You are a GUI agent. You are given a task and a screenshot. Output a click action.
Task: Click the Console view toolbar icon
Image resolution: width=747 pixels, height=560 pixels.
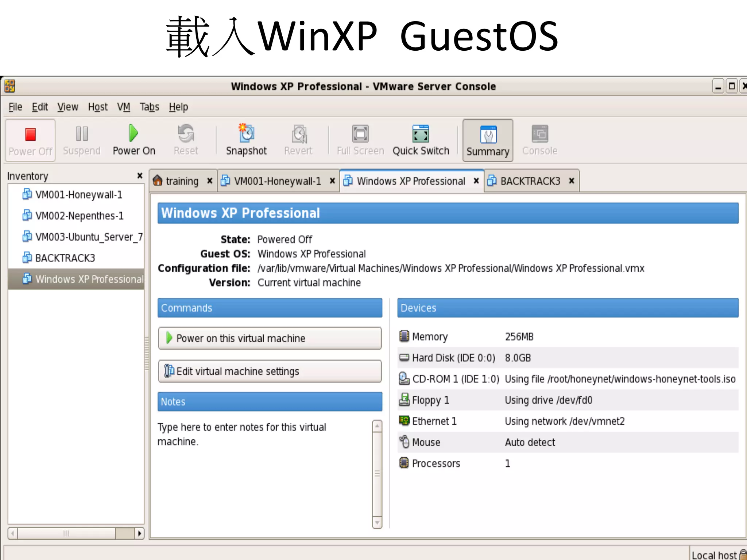click(x=540, y=134)
